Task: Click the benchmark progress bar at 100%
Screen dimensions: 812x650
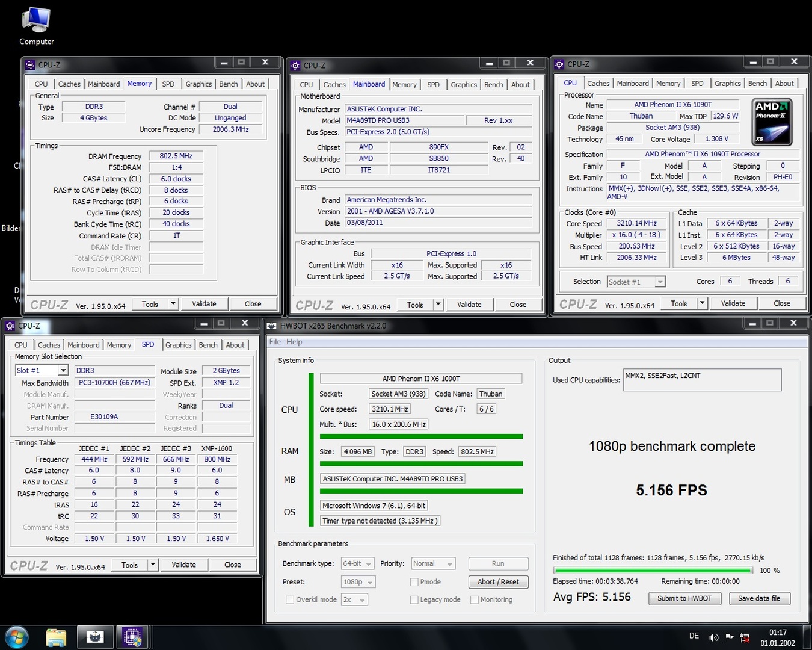Action: [653, 571]
